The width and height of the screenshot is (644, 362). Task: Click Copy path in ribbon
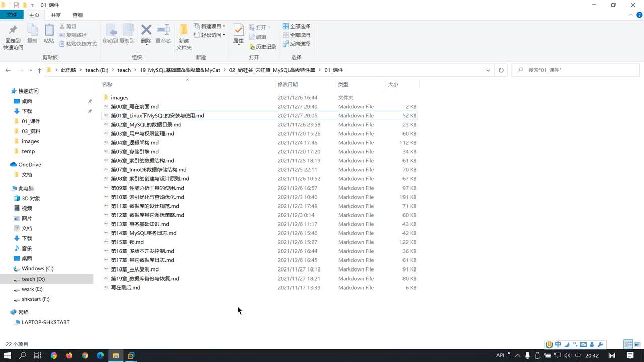[x=73, y=35]
